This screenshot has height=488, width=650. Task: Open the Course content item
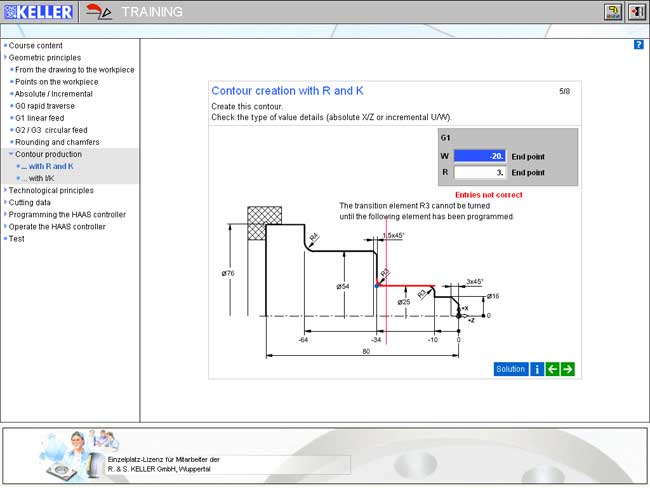tap(35, 46)
